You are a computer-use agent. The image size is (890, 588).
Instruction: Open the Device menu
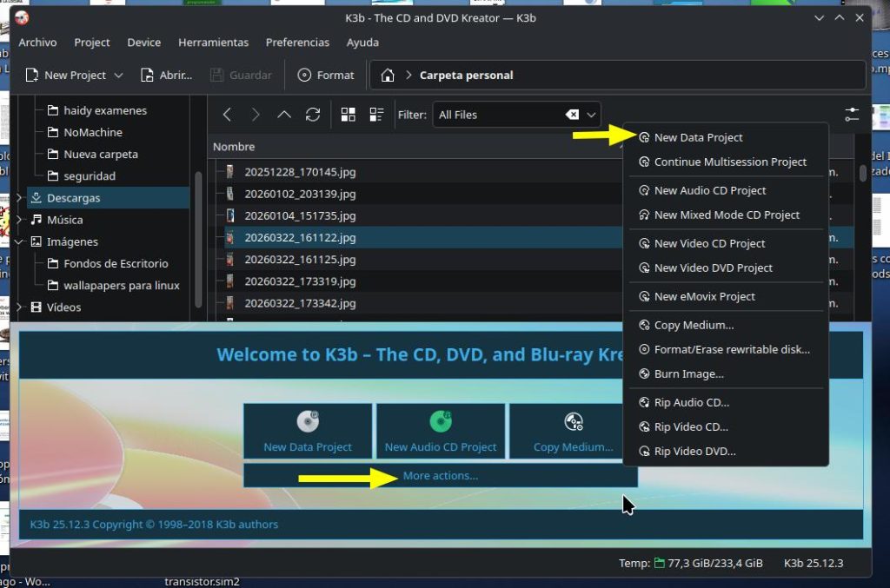coord(143,43)
